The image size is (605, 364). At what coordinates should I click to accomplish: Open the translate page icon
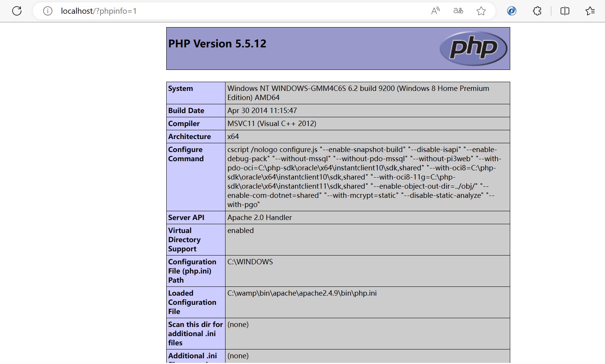click(458, 11)
